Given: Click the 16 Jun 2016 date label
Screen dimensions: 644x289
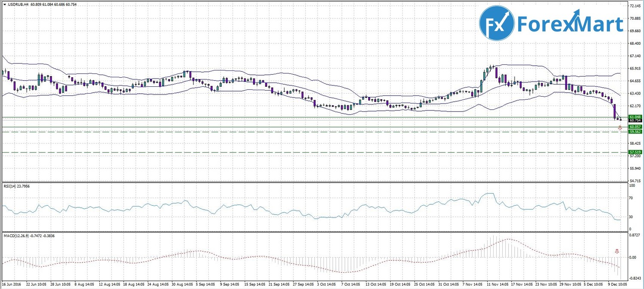Looking at the screenshot, I should tap(12, 284).
